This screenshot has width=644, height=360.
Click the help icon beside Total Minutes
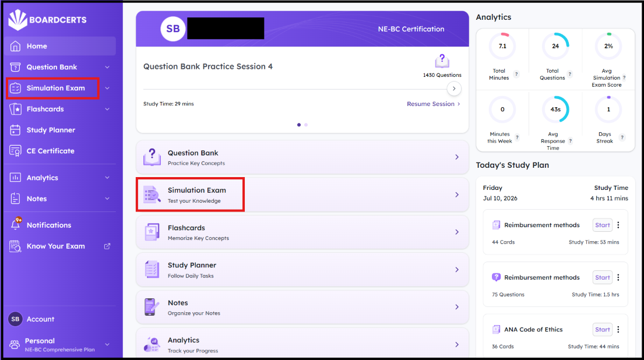click(516, 75)
